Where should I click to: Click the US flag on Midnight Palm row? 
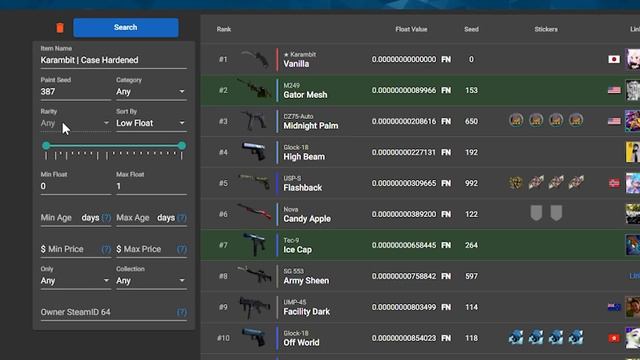614,121
